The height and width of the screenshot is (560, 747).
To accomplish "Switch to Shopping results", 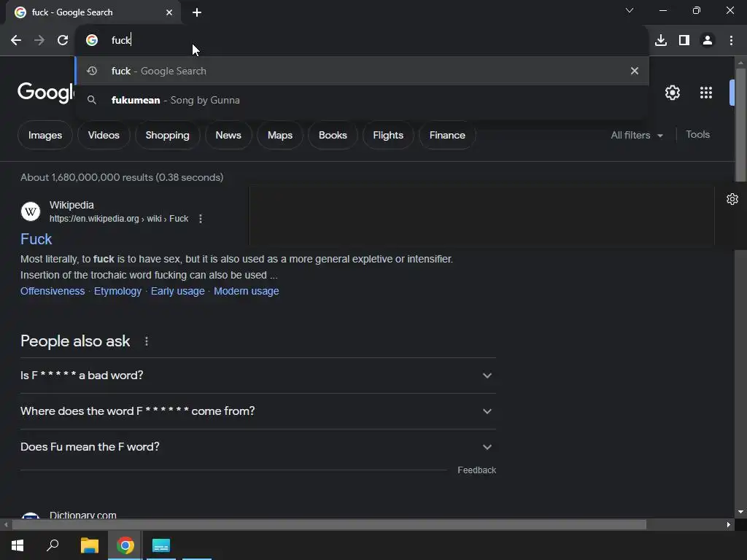I will pos(167,135).
